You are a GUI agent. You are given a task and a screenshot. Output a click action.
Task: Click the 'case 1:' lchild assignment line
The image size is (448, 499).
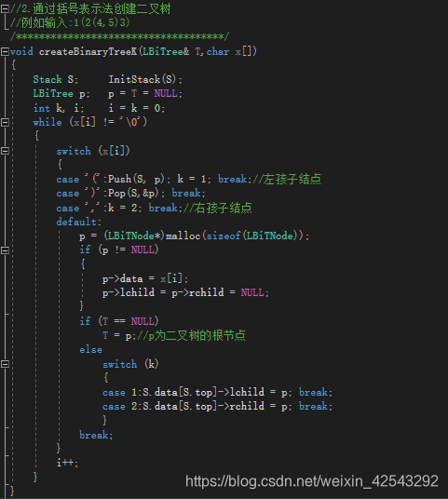(x=217, y=392)
